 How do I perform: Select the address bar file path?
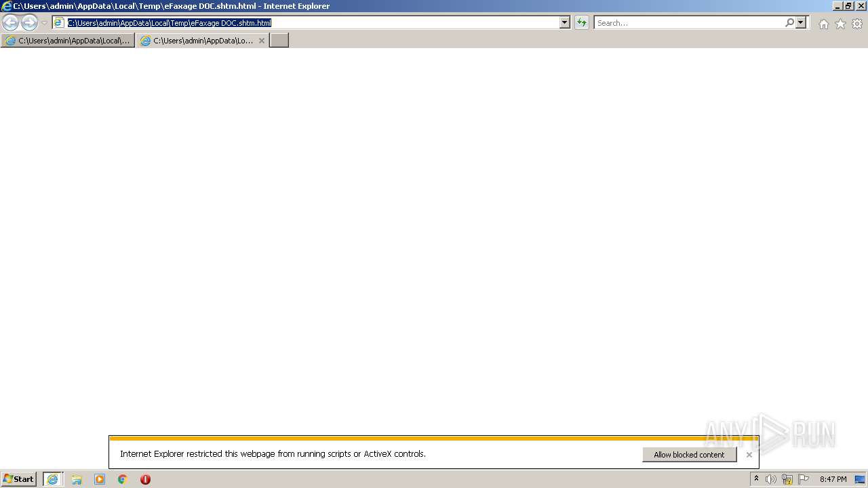[x=170, y=23]
